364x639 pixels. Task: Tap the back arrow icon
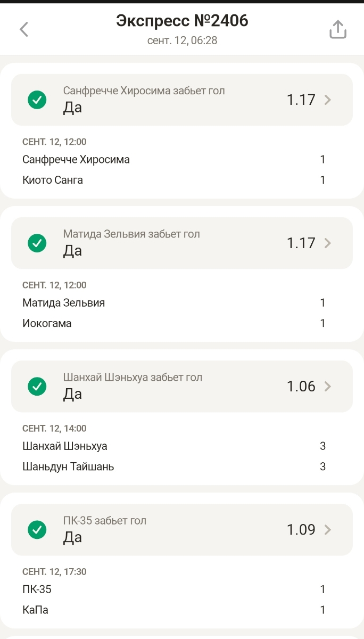24,29
